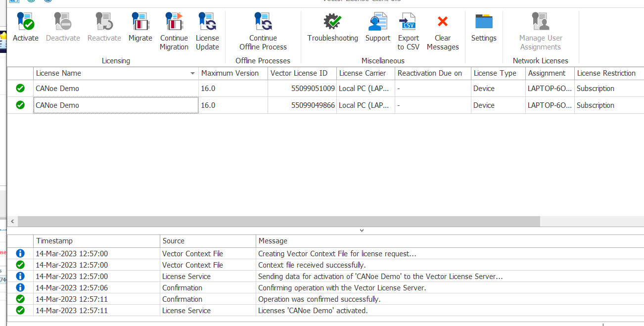Viewport: 644px width, 326px height.
Task: Click info icon of 'Sending data for activation' message
Action: [x=20, y=276]
